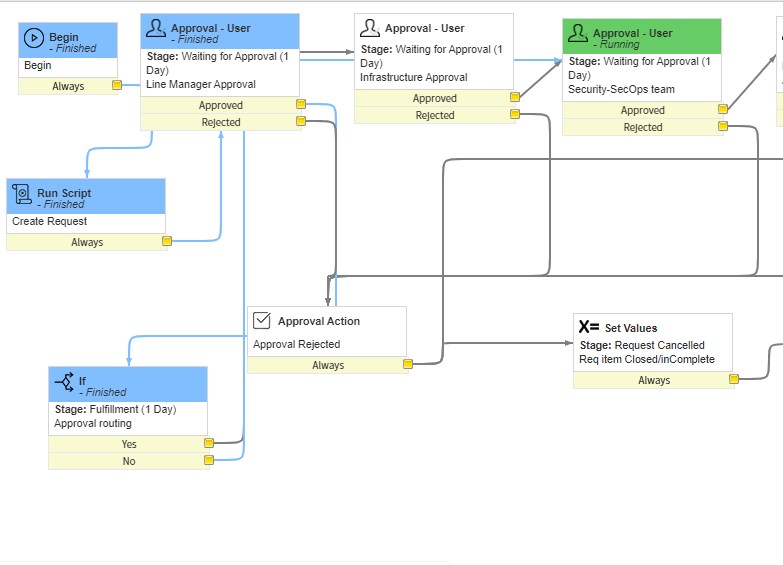Click yellow connector on Line Manager Approved
This screenshot has width=783, height=565.
tap(301, 104)
